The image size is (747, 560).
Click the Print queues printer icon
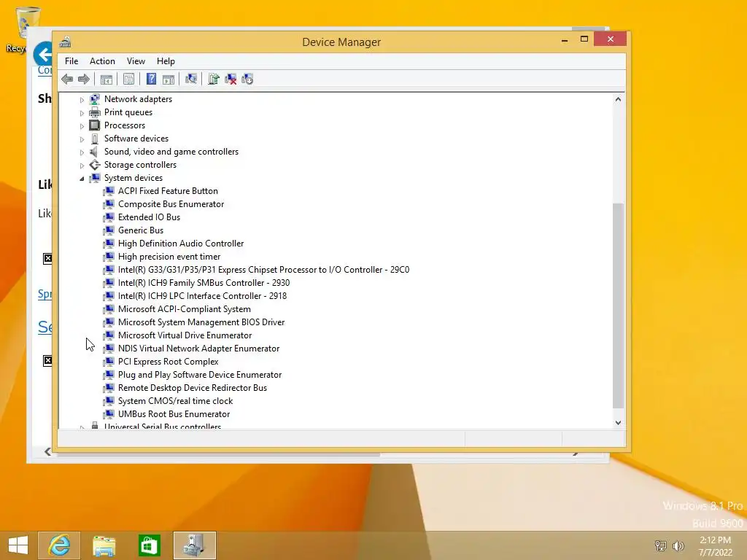[x=95, y=112]
